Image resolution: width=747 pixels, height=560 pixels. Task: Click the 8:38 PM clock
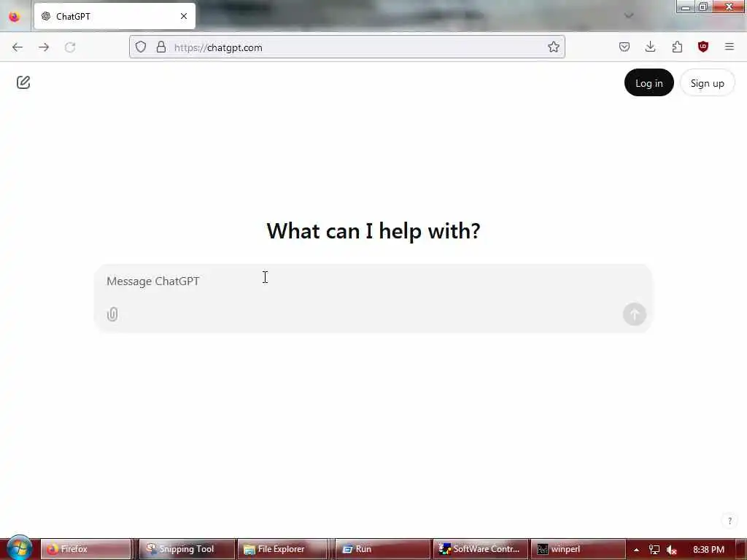pos(708,550)
